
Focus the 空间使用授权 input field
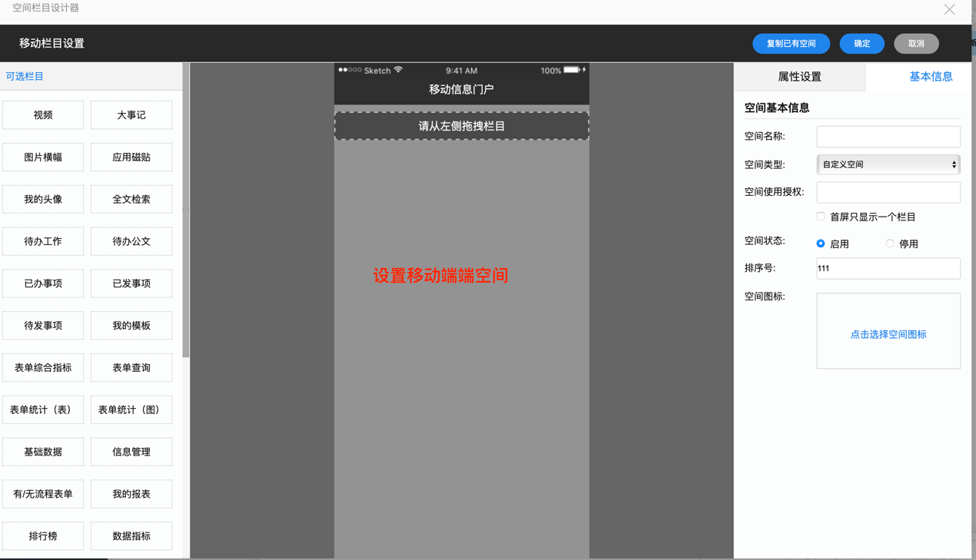[888, 192]
